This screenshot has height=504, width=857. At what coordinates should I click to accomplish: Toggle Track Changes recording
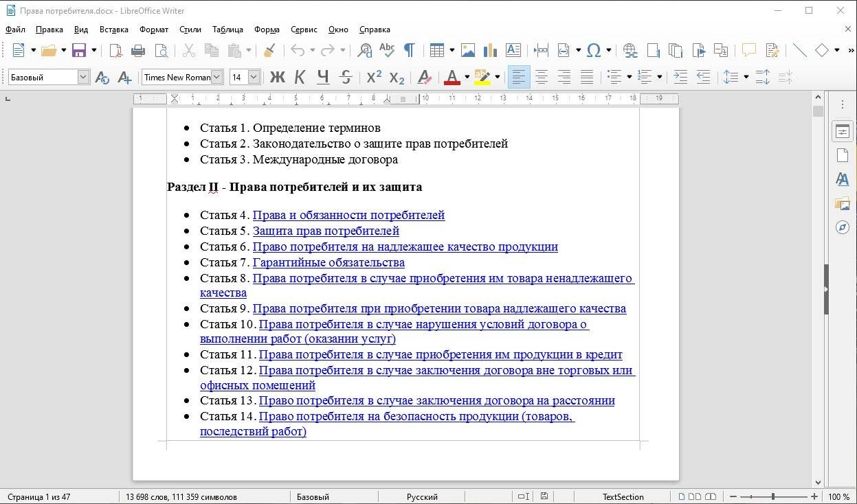(771, 50)
